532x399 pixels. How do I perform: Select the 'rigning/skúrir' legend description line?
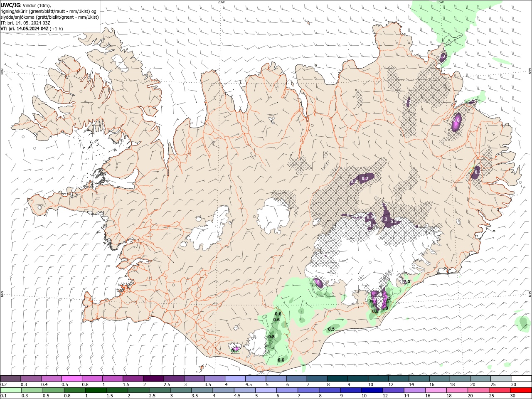click(49, 11)
